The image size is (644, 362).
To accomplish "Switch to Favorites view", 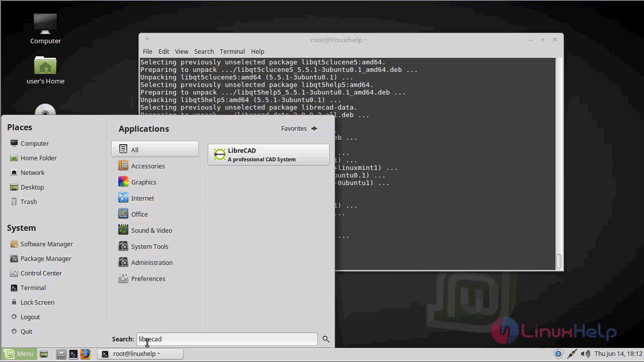I will (299, 128).
